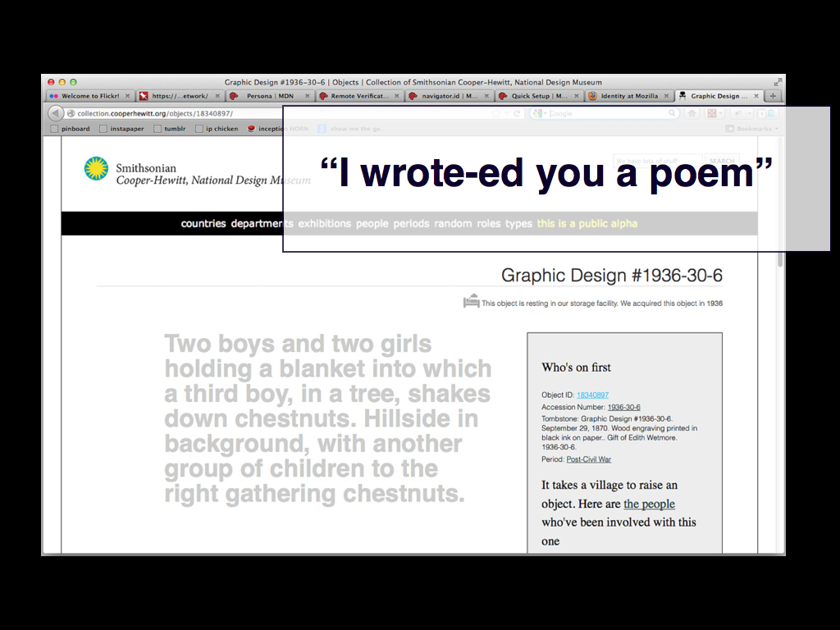Image resolution: width=840 pixels, height=630 pixels.
Task: Click the Home icon in the browser toolbar
Action: tap(692, 113)
